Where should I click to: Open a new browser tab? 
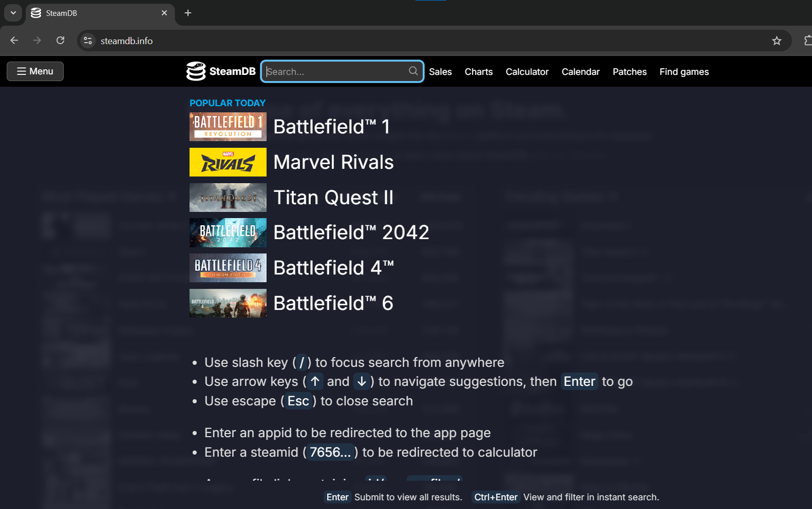pyautogui.click(x=188, y=13)
